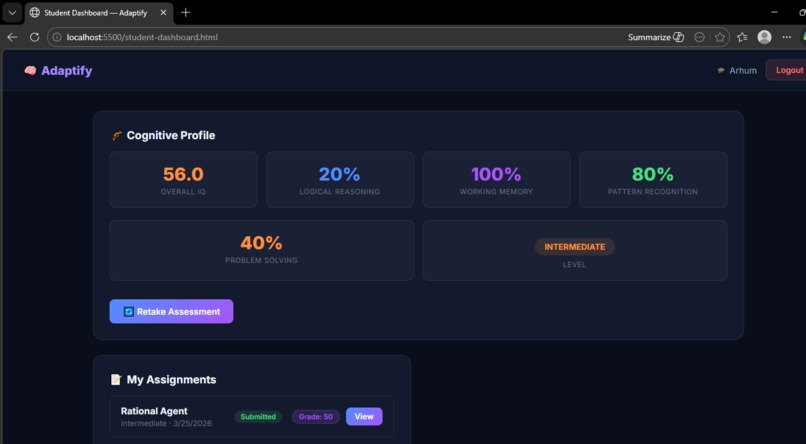Click the 56.0 Overall IQ card
The image size is (806, 444).
pyautogui.click(x=184, y=179)
